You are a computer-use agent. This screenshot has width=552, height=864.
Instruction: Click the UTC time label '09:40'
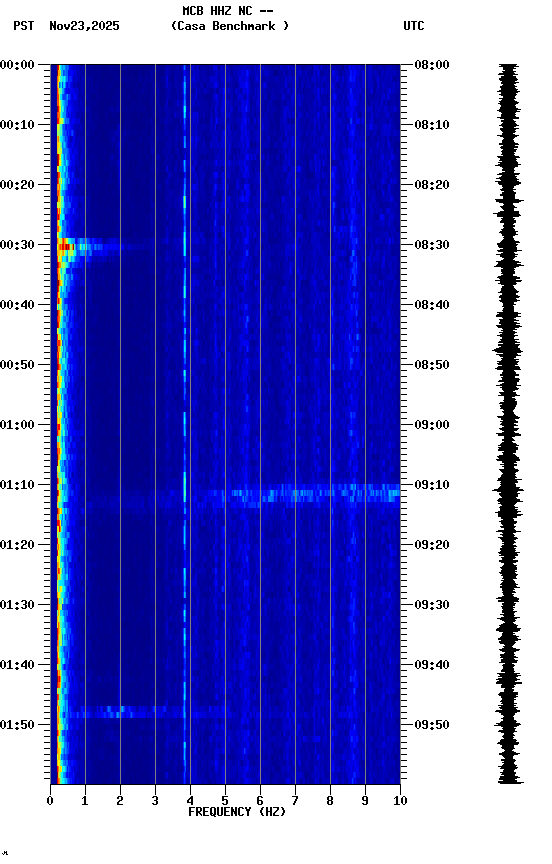click(x=432, y=665)
